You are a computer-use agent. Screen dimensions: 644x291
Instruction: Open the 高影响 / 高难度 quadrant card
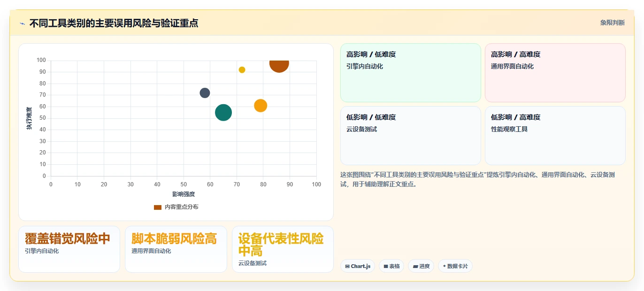click(555, 73)
